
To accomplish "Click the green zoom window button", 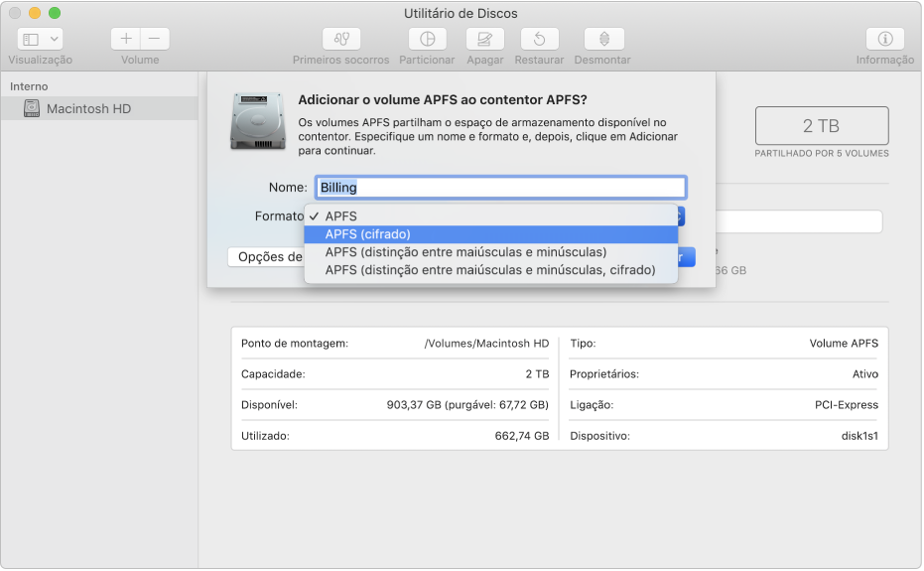I will 55,13.
